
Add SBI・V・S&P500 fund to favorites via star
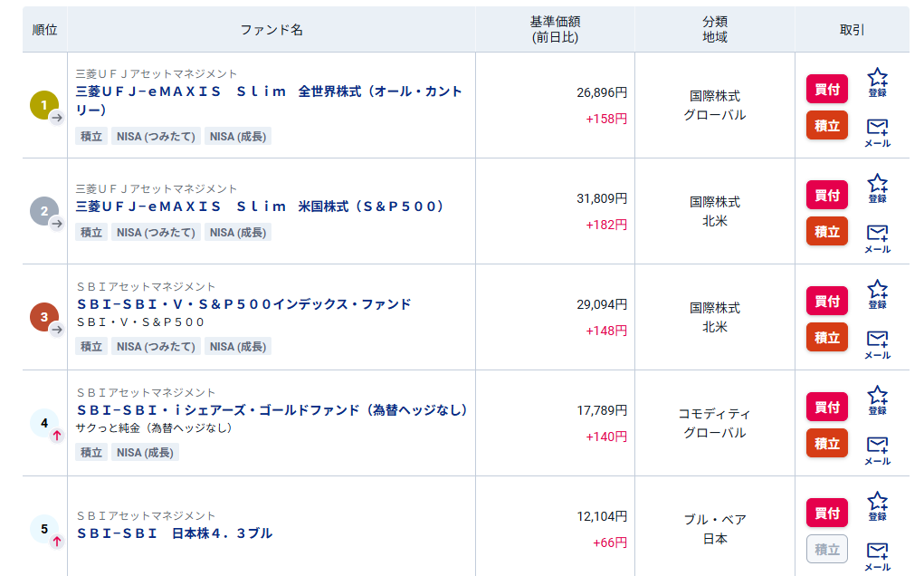point(878,294)
